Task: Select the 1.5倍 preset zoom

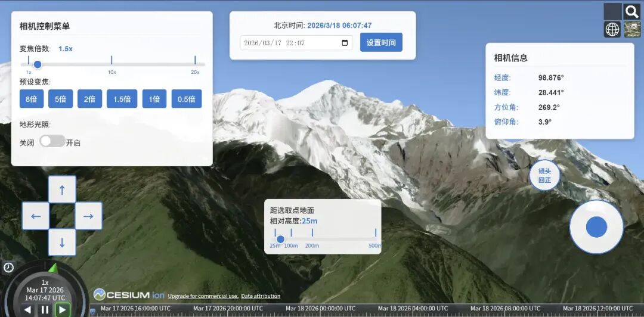Action: [122, 99]
